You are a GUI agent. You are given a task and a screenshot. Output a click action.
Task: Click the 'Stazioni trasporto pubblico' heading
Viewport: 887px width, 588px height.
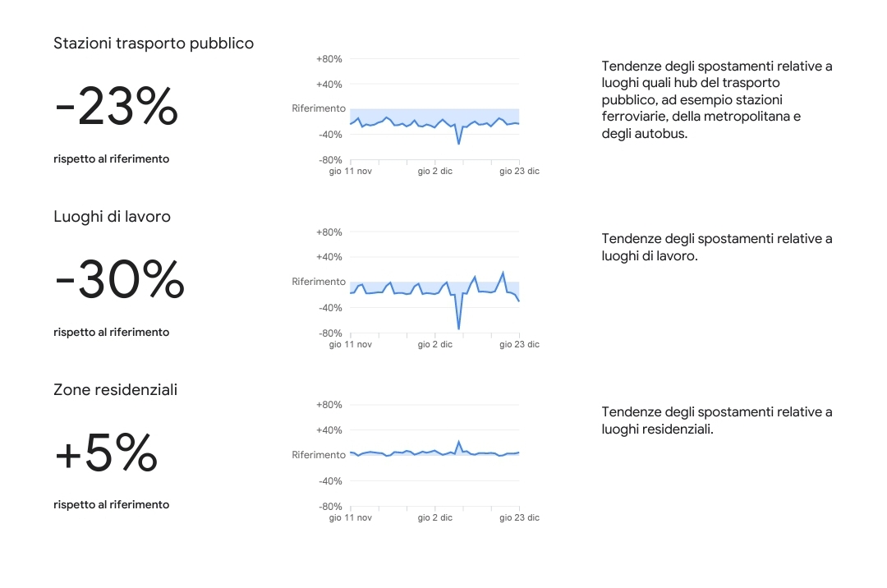(x=154, y=44)
